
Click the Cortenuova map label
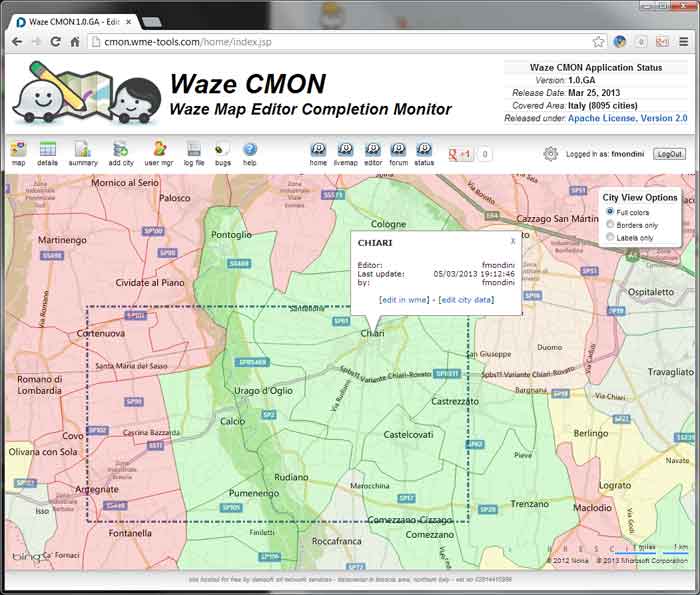coord(101,333)
